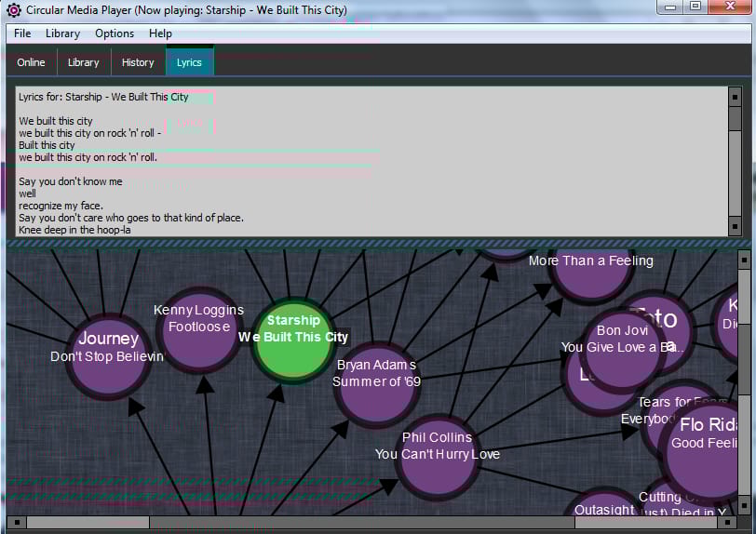Switch to the Online tab

pyautogui.click(x=31, y=62)
